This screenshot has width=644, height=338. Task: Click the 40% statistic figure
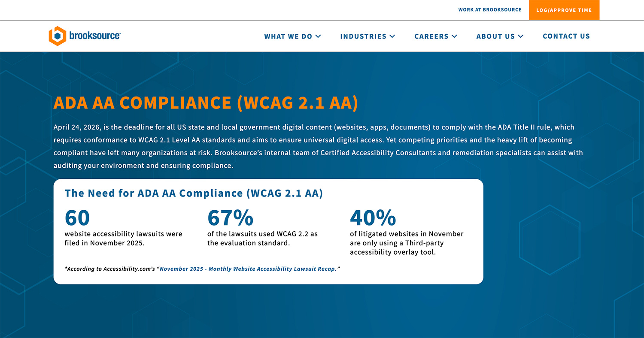[373, 217]
